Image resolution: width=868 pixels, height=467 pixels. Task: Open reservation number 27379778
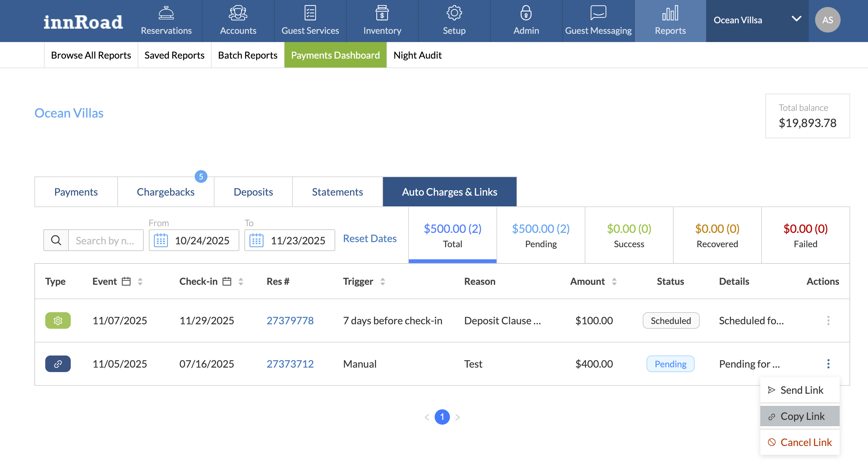click(290, 320)
